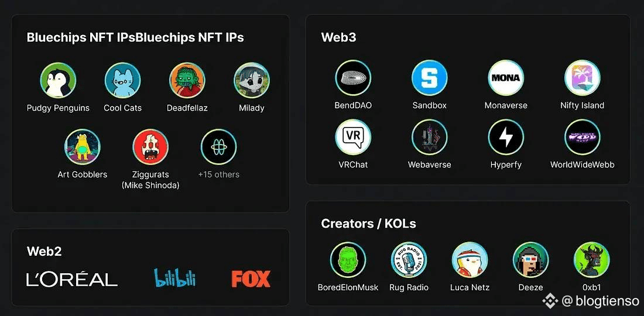The image size is (644, 316).
Task: Select the VRChat speech bubble icon
Action: click(x=353, y=137)
